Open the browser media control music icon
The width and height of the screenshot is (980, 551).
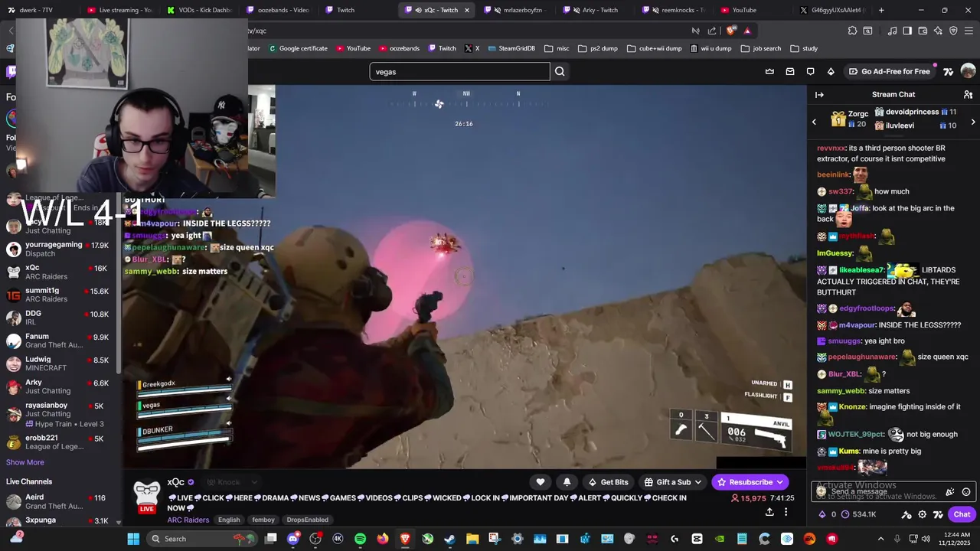[x=892, y=31]
